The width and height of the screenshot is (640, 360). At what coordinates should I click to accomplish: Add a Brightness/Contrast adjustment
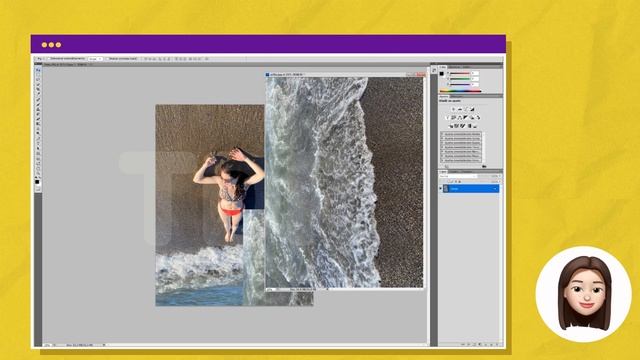pos(453,109)
